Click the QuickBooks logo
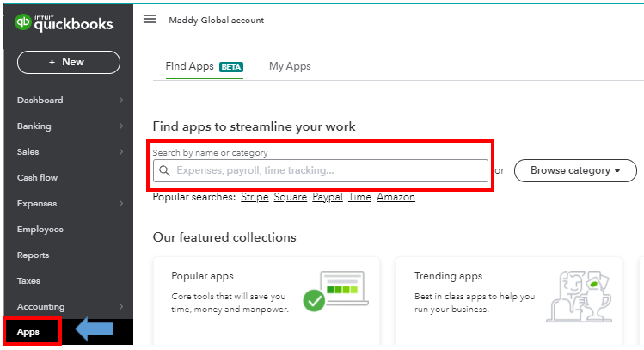The image size is (644, 350). click(64, 22)
